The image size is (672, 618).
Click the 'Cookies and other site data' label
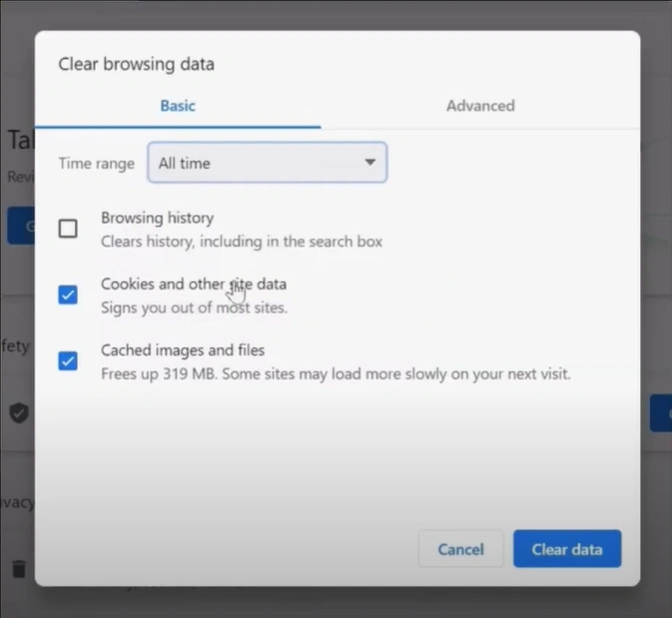[x=194, y=285]
